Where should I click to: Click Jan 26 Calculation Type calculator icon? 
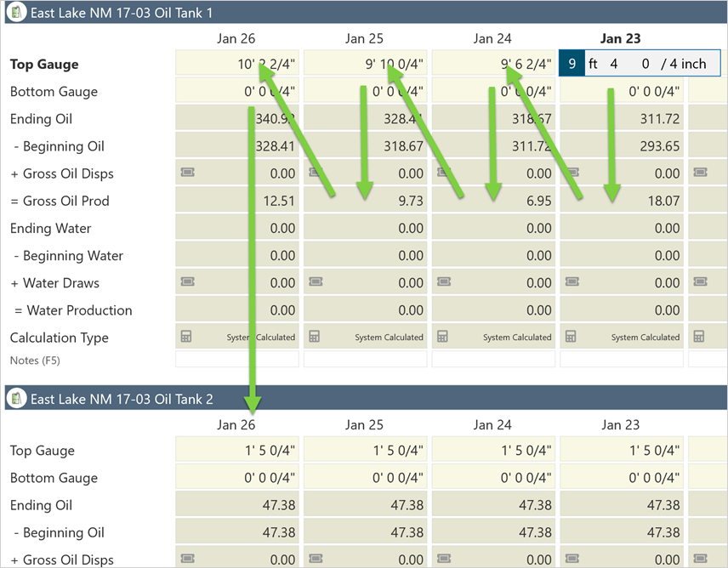(186, 337)
